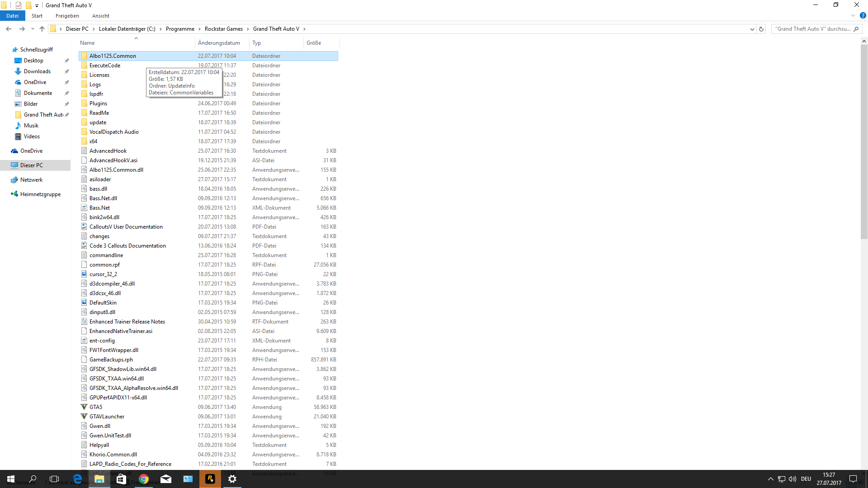This screenshot has height=488, width=868.
Task: Click the Up one level arrow
Action: pyautogui.click(x=42, y=29)
